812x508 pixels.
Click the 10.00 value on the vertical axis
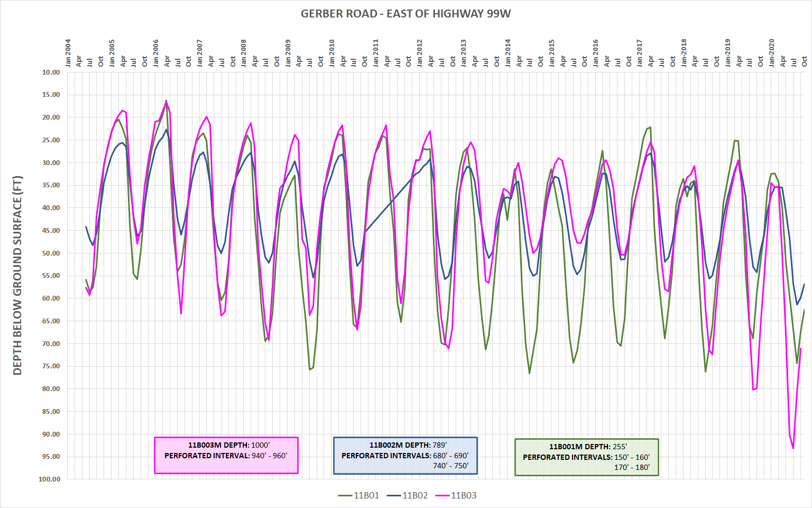pyautogui.click(x=52, y=72)
